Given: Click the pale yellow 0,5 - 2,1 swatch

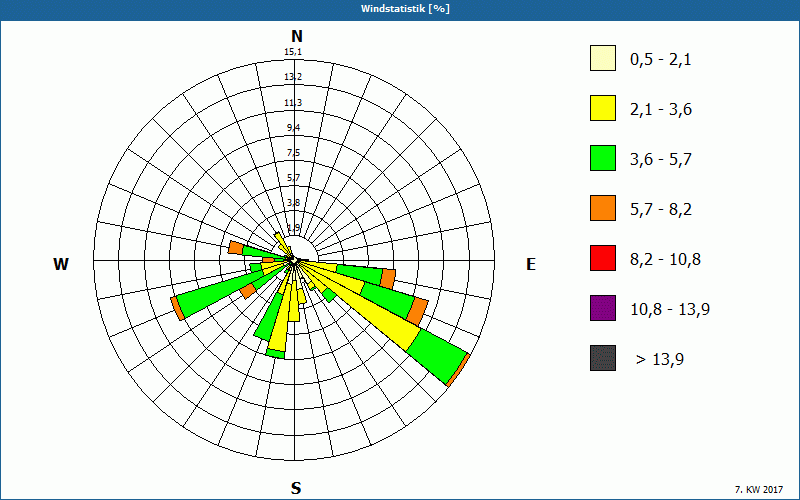Looking at the screenshot, I should click(x=603, y=58).
